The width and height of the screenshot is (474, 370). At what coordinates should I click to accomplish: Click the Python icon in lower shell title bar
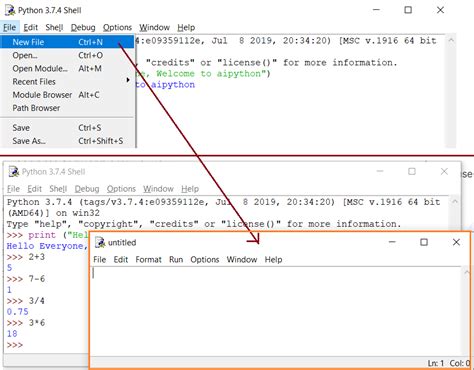click(14, 172)
